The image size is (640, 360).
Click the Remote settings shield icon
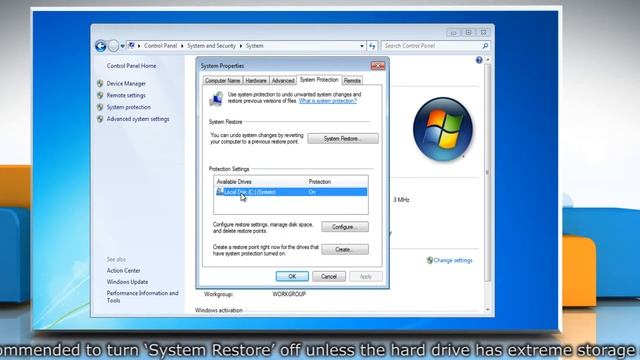tap(100, 96)
